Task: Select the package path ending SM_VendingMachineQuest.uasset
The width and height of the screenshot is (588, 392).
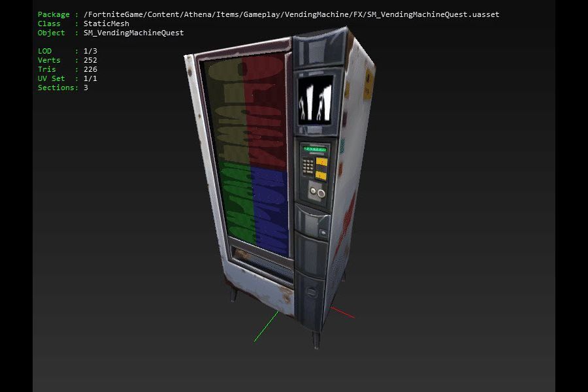Action: click(291, 14)
